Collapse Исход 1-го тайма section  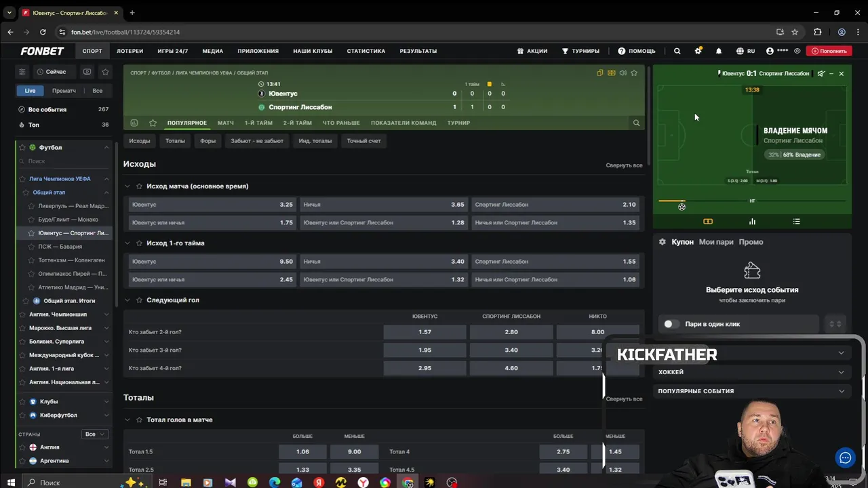click(x=127, y=243)
